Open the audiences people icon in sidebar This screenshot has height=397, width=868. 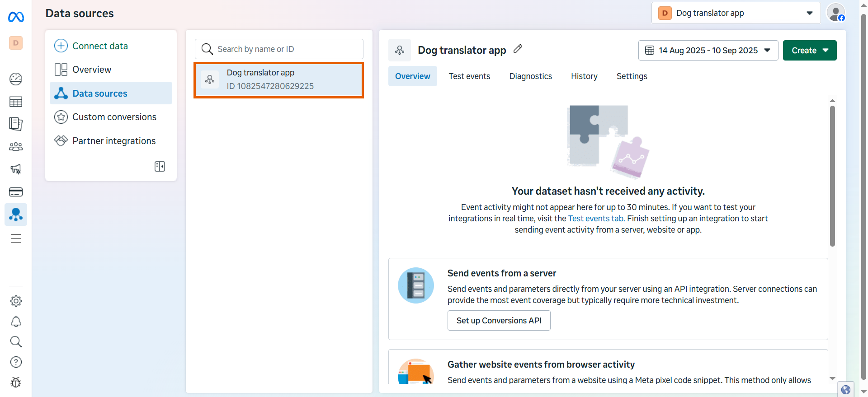point(16,146)
